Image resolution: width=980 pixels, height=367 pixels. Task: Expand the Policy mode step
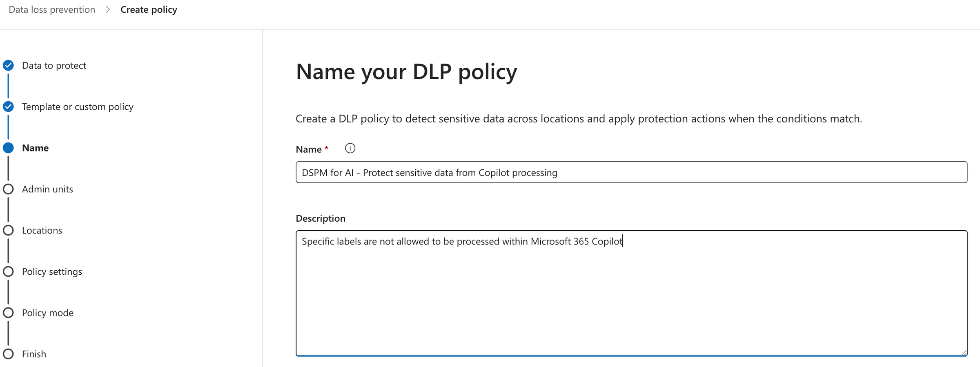[x=48, y=313]
